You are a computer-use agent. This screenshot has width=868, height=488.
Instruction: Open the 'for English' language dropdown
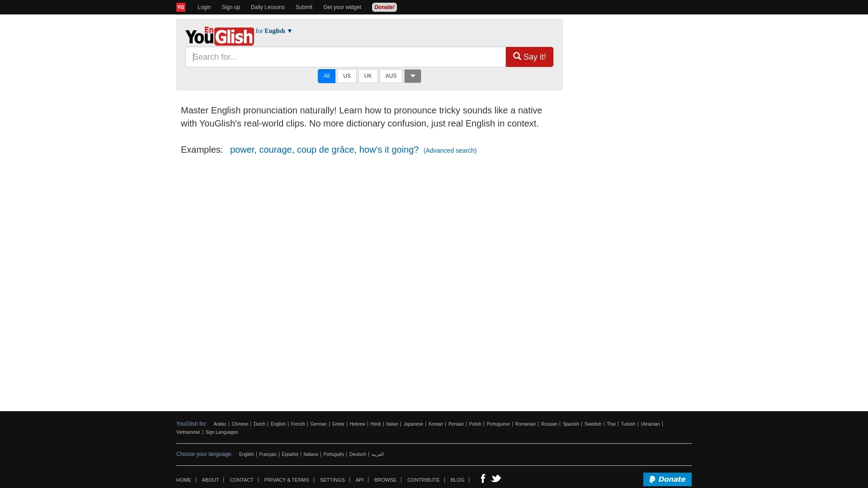pyautogui.click(x=274, y=31)
